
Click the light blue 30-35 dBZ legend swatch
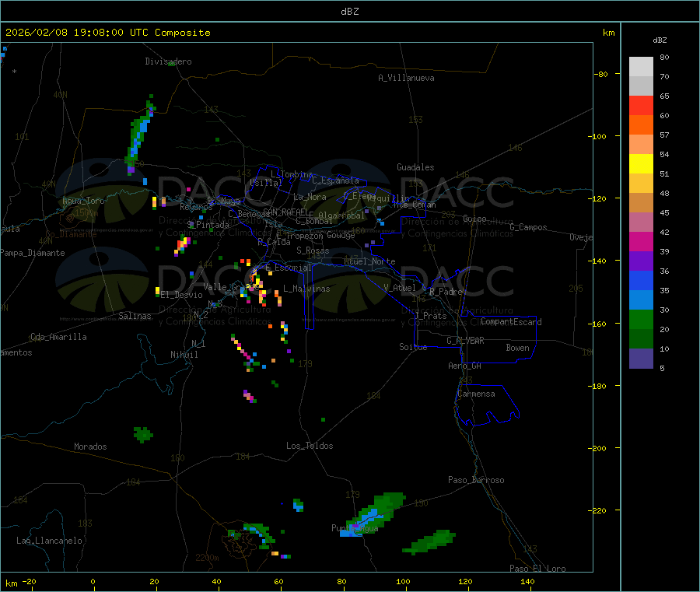coord(641,300)
